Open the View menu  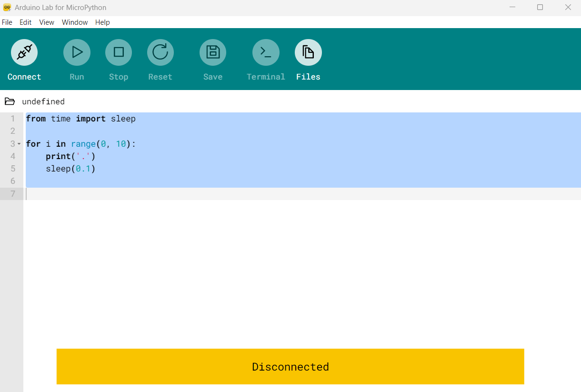click(47, 22)
